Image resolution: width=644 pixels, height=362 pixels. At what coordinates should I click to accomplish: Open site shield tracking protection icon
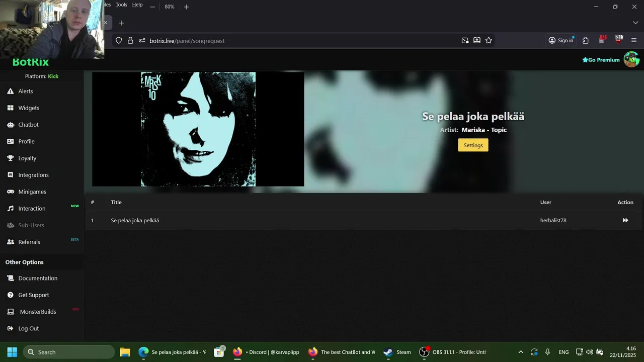point(119,40)
